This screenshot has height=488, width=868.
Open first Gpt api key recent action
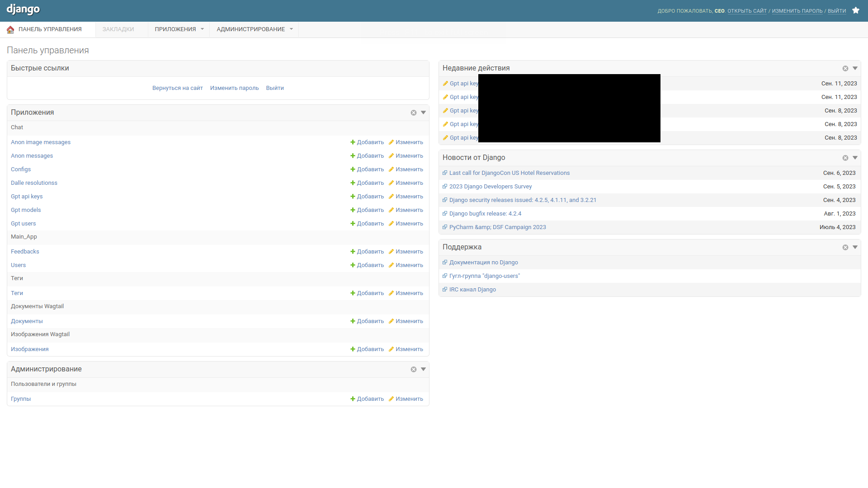coord(464,84)
